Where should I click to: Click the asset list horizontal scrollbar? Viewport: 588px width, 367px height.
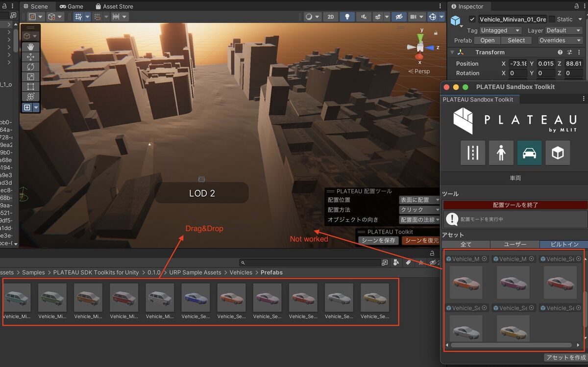click(x=512, y=345)
